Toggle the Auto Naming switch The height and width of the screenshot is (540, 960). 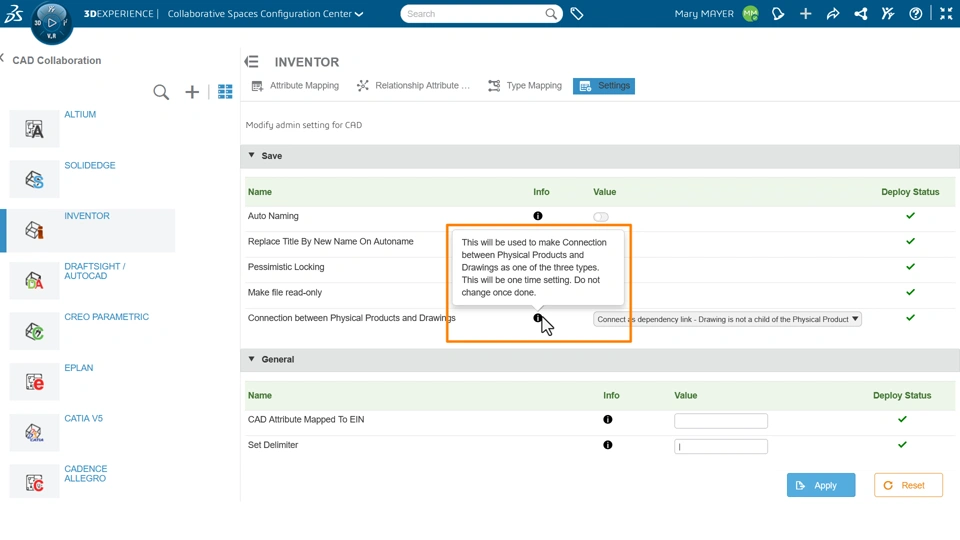[x=601, y=216]
